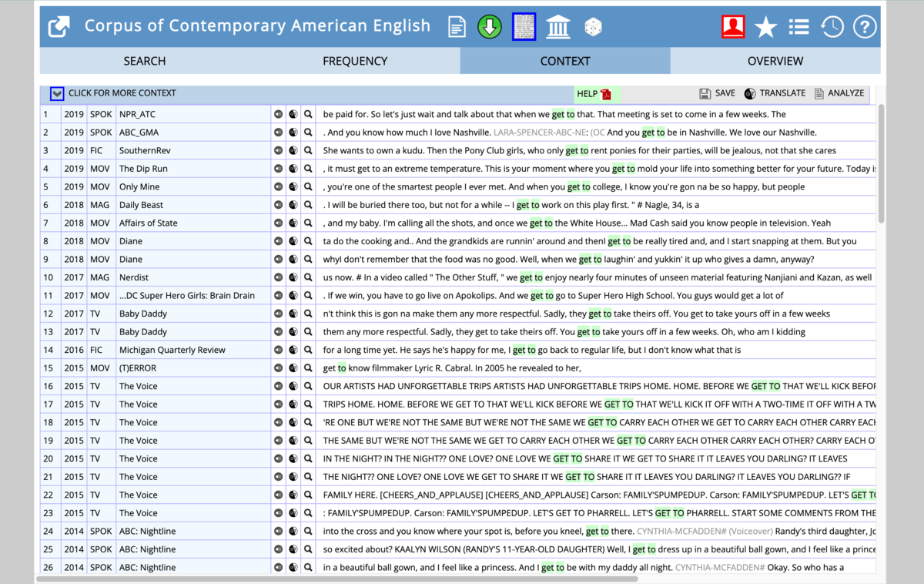
Task: Click the document icon beside ANALYZE
Action: [x=819, y=93]
